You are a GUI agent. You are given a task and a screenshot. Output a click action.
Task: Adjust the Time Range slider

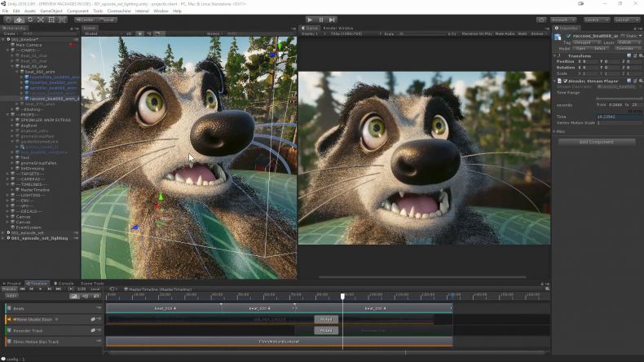620,99
